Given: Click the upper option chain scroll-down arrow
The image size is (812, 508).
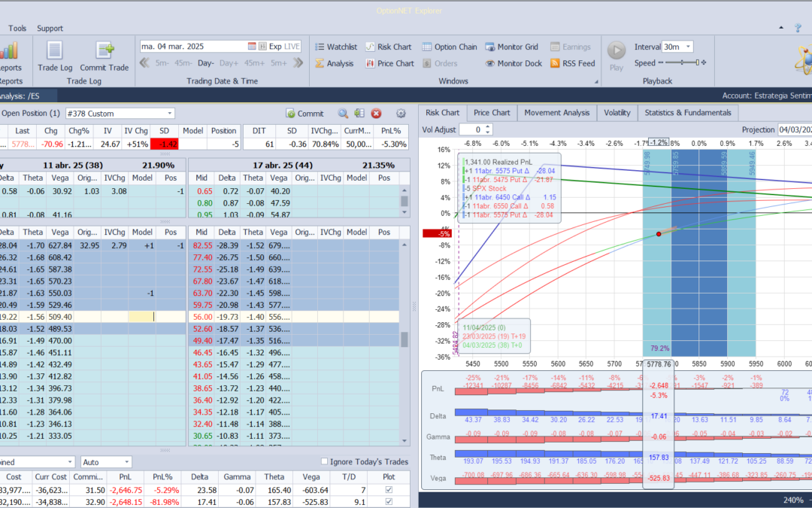Looking at the screenshot, I should [404, 212].
